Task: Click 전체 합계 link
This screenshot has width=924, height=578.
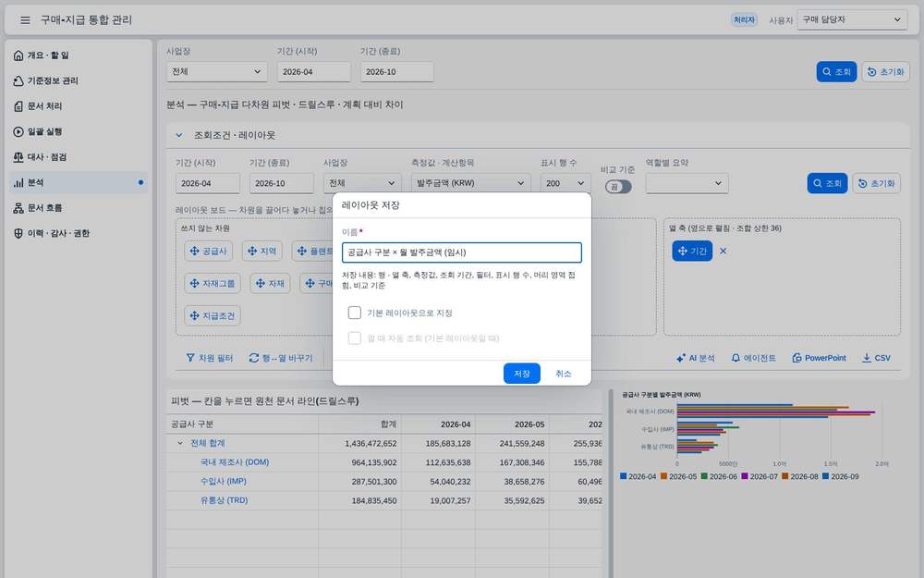Action: (207, 443)
